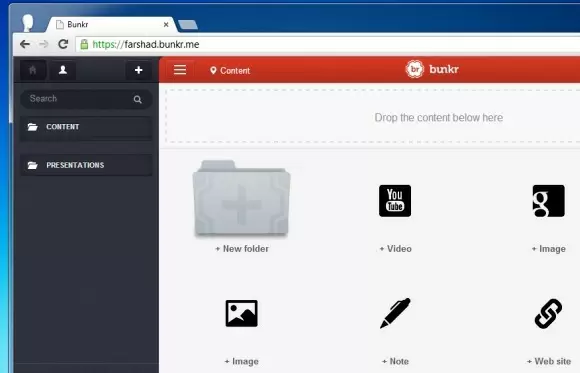580x373 pixels.
Task: Click the browser address bar URL
Action: point(146,44)
